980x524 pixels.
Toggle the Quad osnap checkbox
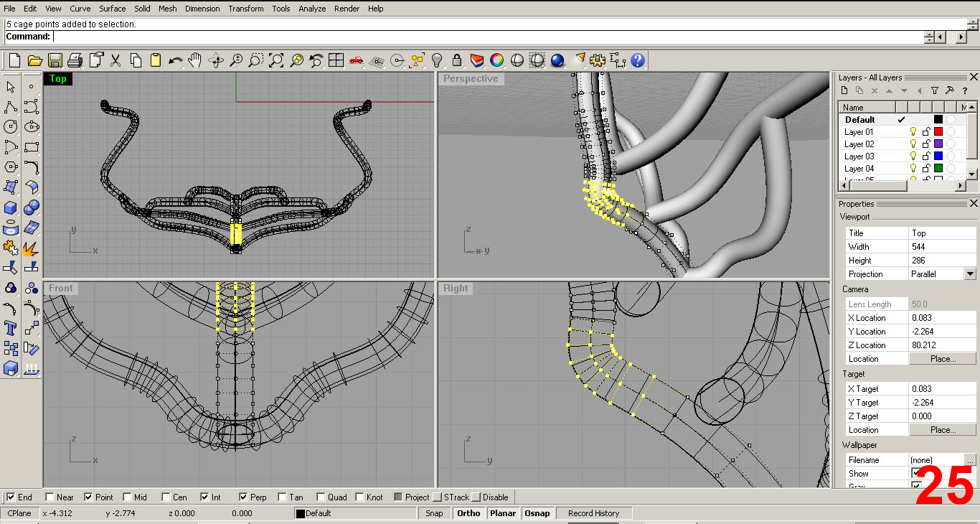pyautogui.click(x=321, y=497)
